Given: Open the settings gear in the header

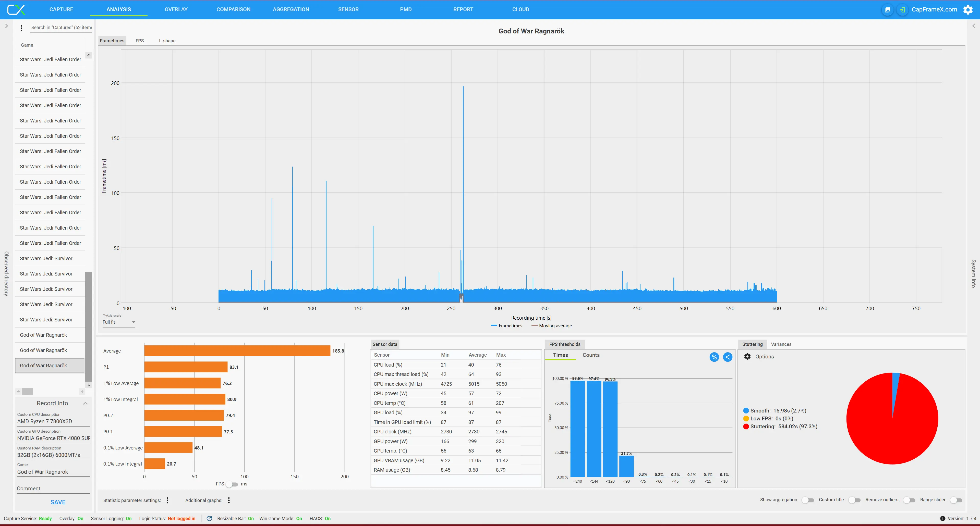Looking at the screenshot, I should (968, 9).
